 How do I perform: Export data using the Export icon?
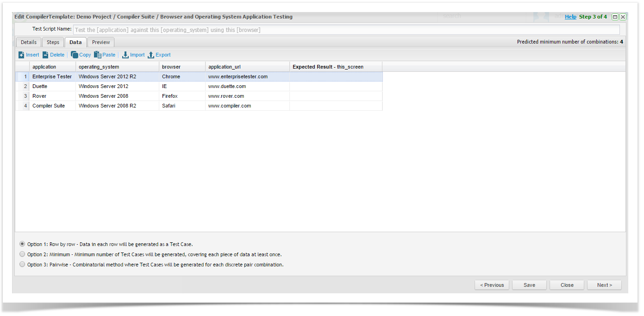tap(151, 55)
